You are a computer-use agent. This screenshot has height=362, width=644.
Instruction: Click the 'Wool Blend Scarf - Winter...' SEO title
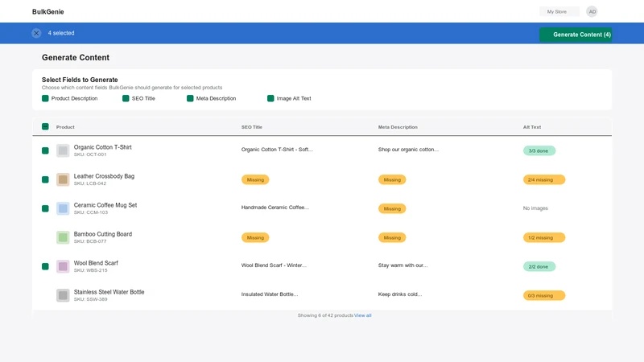pyautogui.click(x=274, y=265)
